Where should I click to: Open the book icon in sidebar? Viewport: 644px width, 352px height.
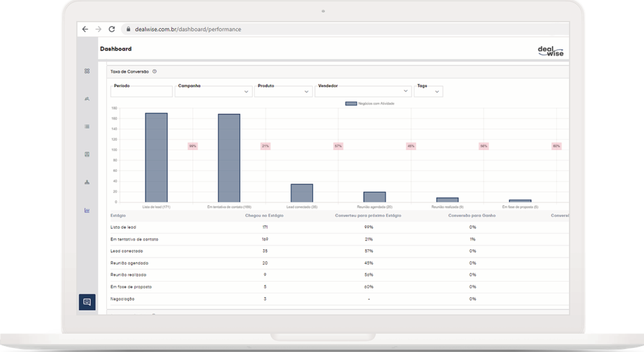tap(87, 155)
